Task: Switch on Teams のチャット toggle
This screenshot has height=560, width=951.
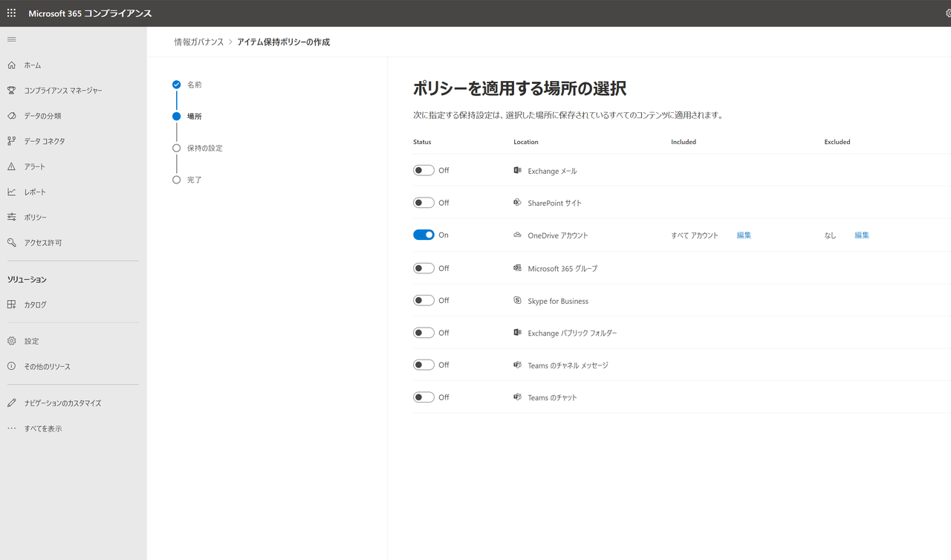Action: coord(423,397)
